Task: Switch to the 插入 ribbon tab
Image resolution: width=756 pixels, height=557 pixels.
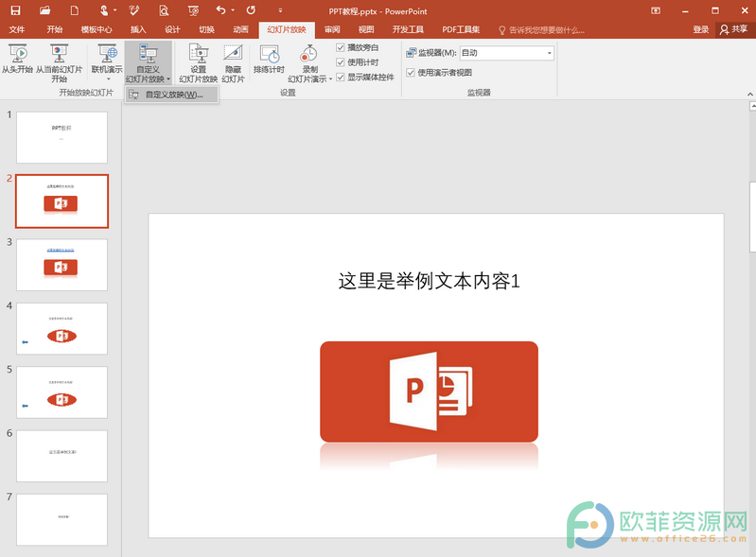Action: 138,30
